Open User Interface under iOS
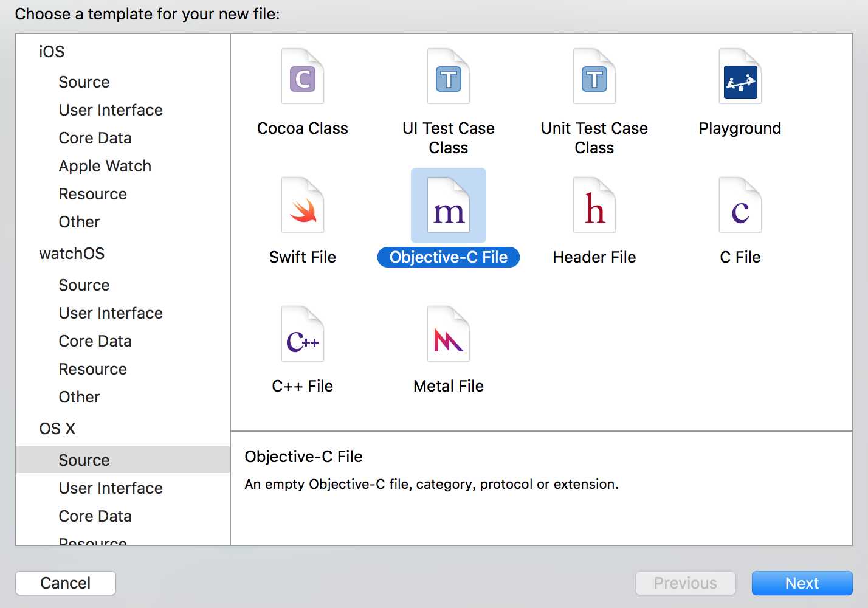The height and width of the screenshot is (608, 868). (111, 110)
